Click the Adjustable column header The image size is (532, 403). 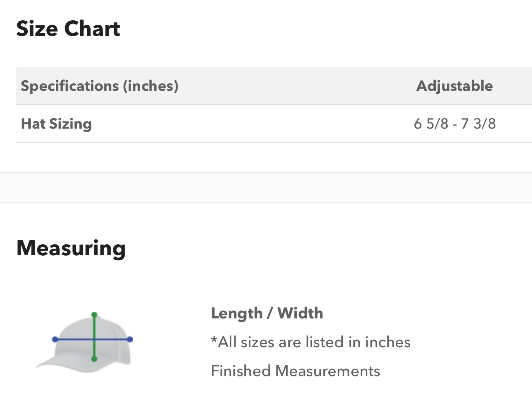coord(454,86)
